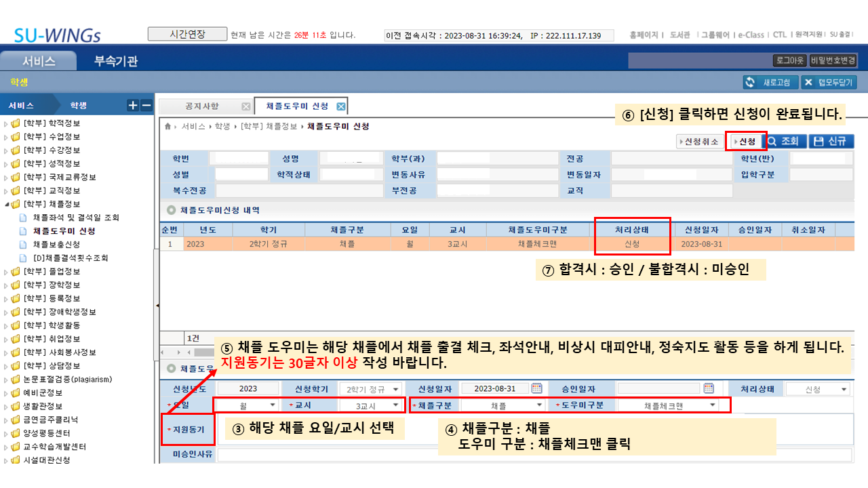This screenshot has width=868, height=488.
Task: Close the 공지사항 tab with X
Action: (x=245, y=106)
